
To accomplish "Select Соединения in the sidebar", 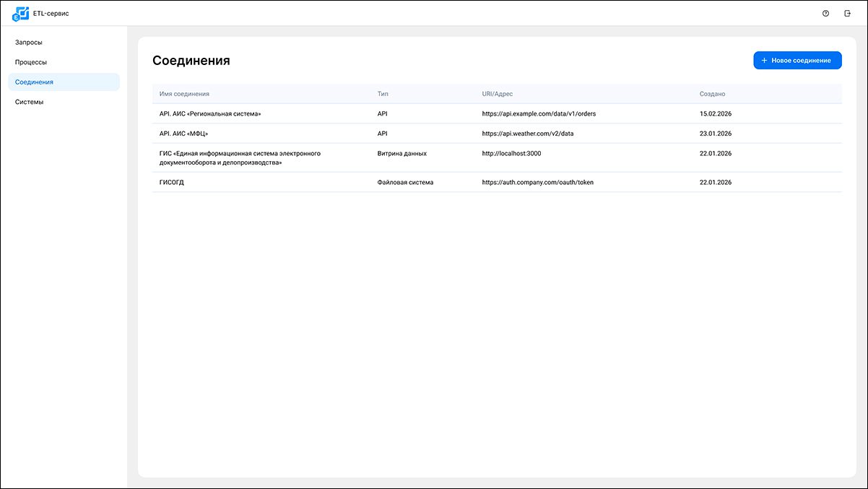I will pyautogui.click(x=34, y=82).
